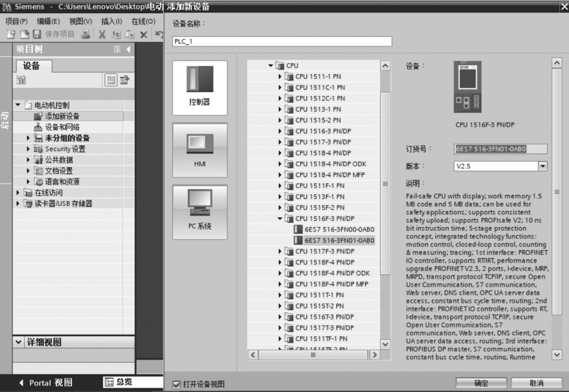The image size is (569, 392).
Task: Click 保存项目 toolbar label
Action: point(60,34)
